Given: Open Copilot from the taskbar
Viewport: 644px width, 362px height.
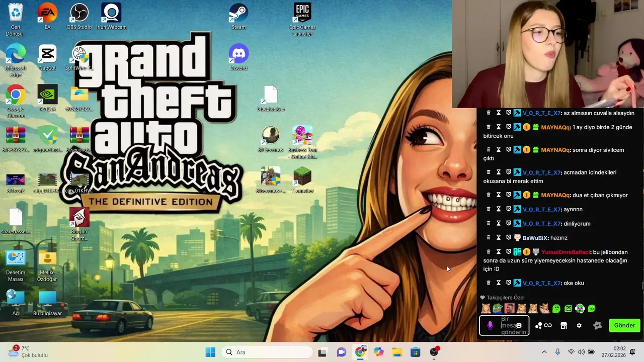Looking at the screenshot, I should [378, 352].
